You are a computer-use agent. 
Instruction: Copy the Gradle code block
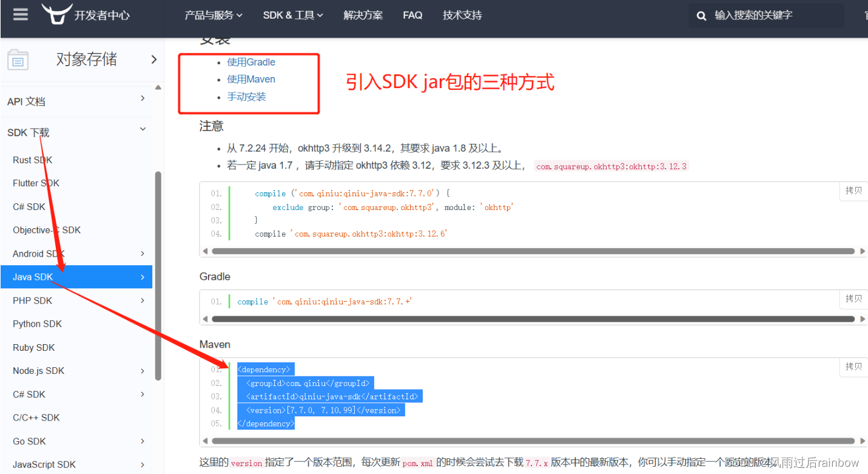(853, 299)
